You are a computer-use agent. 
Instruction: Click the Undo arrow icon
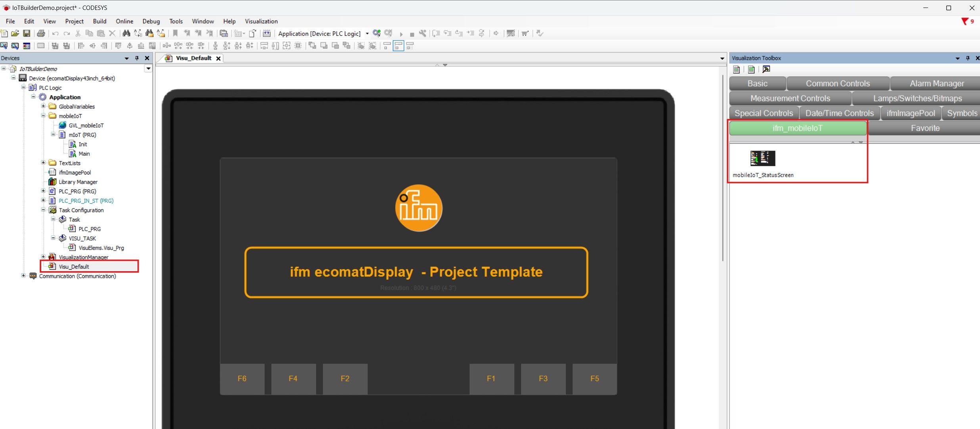pos(56,33)
